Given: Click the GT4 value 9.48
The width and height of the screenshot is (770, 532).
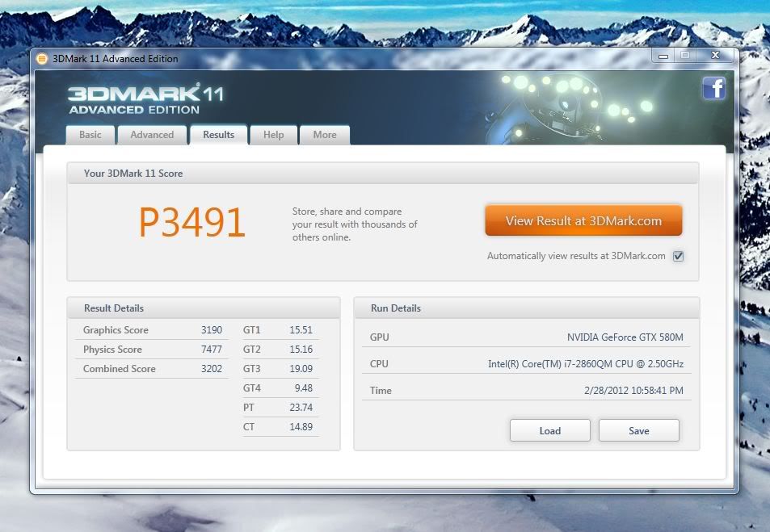Looking at the screenshot, I should pyautogui.click(x=304, y=388).
